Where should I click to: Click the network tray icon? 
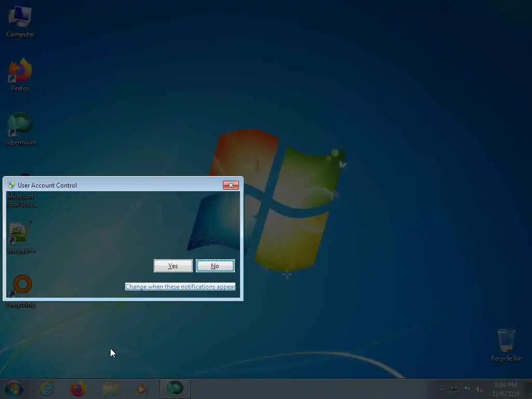tap(454, 390)
